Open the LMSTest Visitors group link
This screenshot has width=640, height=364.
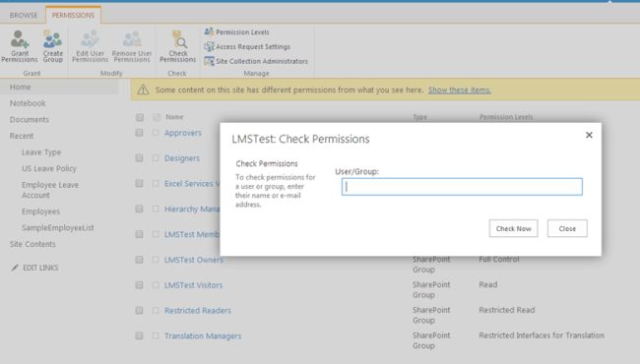click(193, 285)
